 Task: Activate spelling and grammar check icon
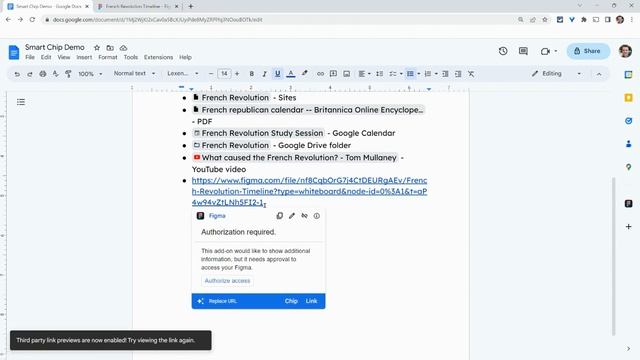point(56,74)
